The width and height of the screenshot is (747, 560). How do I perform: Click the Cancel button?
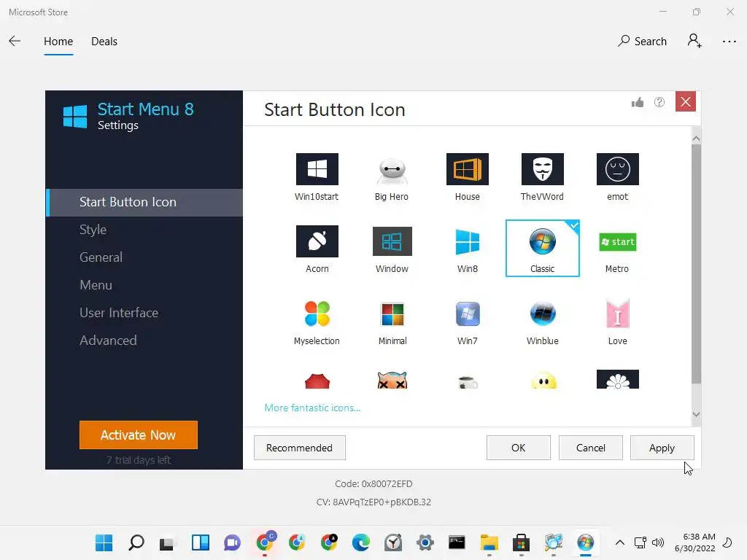591,448
